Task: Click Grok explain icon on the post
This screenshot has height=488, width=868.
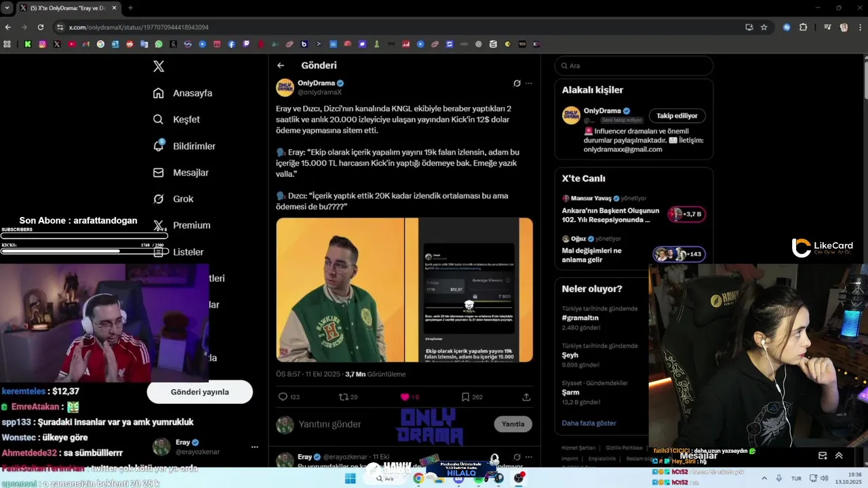Action: pos(517,83)
